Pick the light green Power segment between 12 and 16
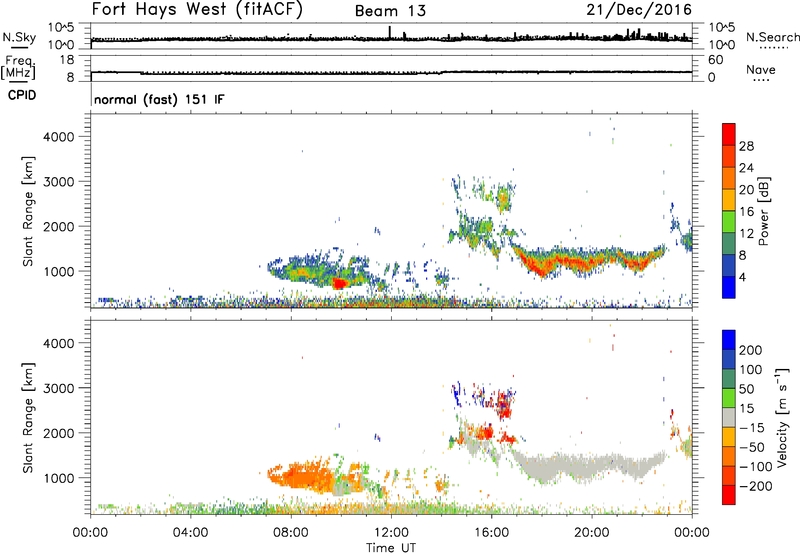The width and height of the screenshot is (800, 554). tap(729, 222)
